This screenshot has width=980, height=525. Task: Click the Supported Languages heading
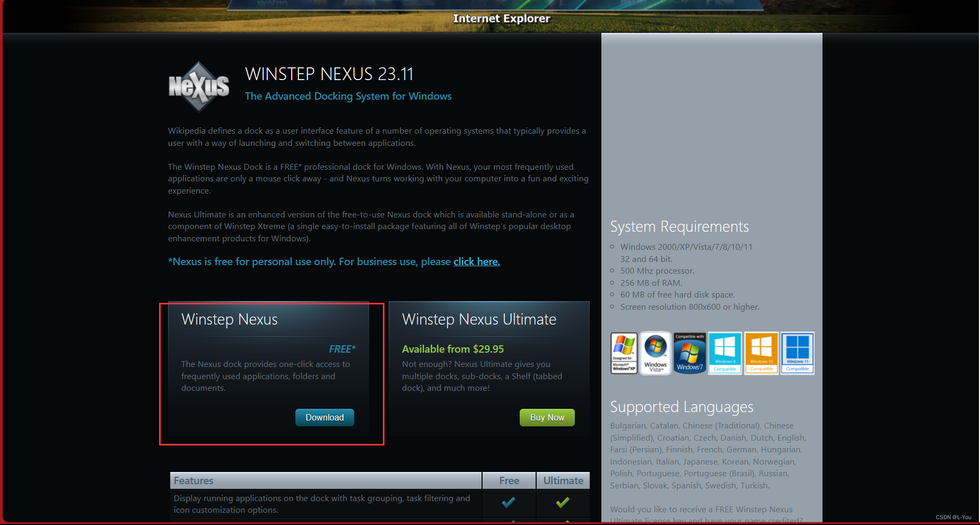(x=681, y=407)
